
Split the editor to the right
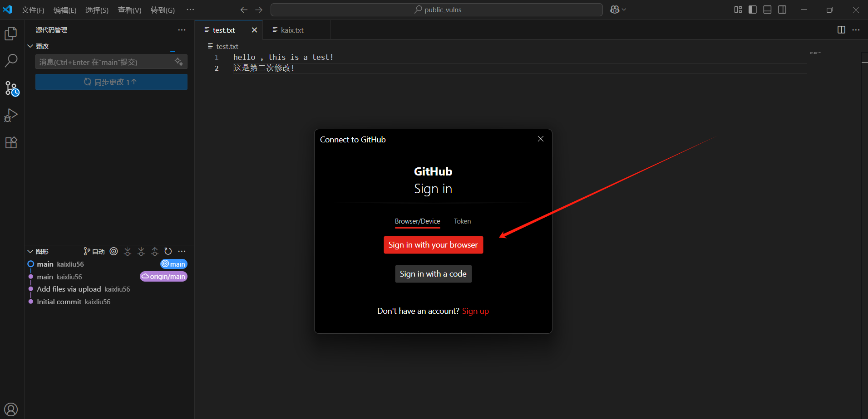tap(841, 30)
